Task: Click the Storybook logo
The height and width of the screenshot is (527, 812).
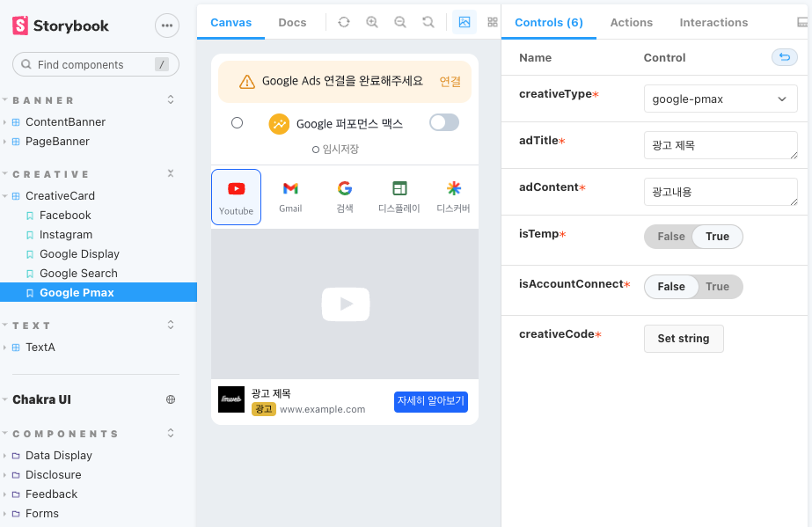Action: [60, 26]
